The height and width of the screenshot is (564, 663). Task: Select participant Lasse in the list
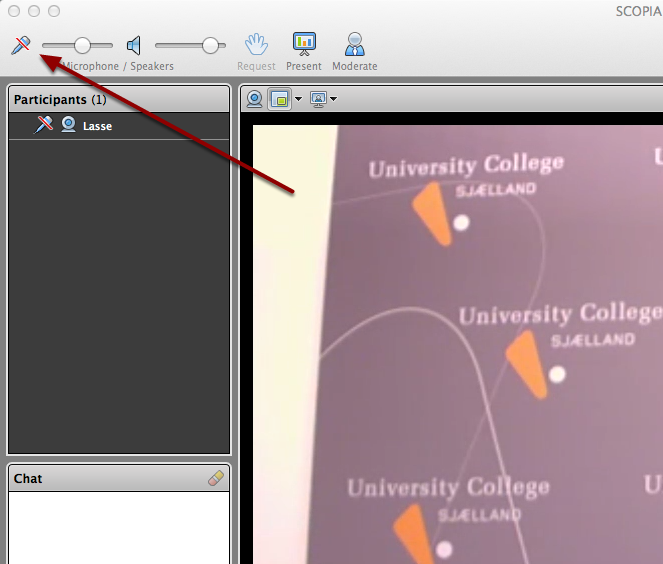point(119,126)
